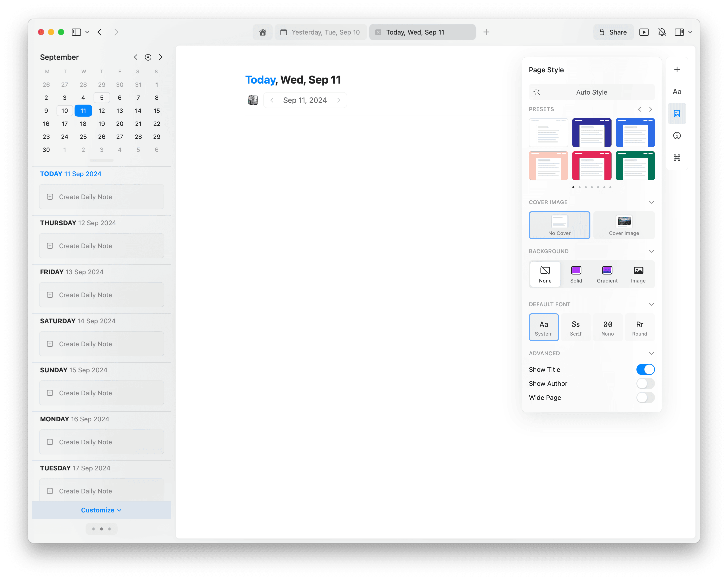This screenshot has width=728, height=580.
Task: Open the text formatting Aa panel icon
Action: click(677, 92)
